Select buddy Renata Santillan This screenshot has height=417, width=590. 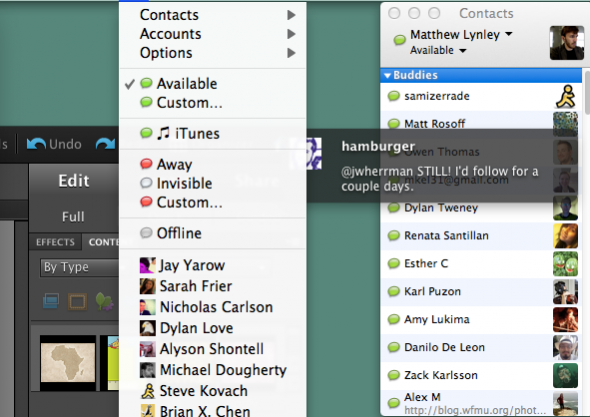click(481, 236)
